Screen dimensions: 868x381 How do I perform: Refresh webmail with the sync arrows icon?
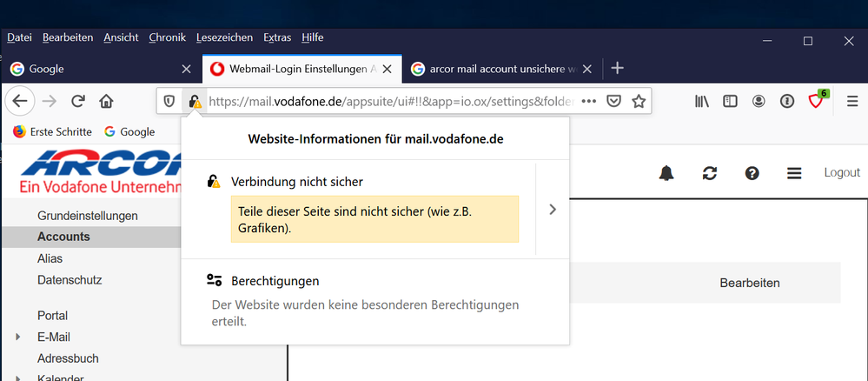click(710, 174)
